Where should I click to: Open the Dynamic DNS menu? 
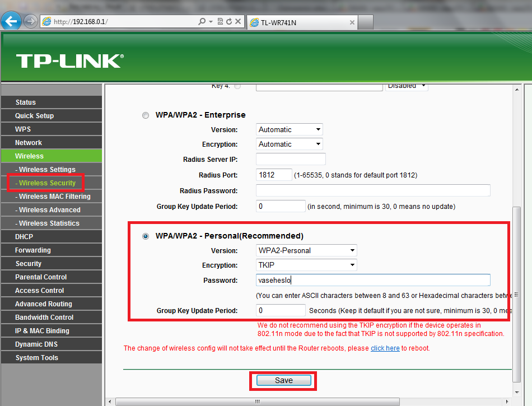point(52,344)
